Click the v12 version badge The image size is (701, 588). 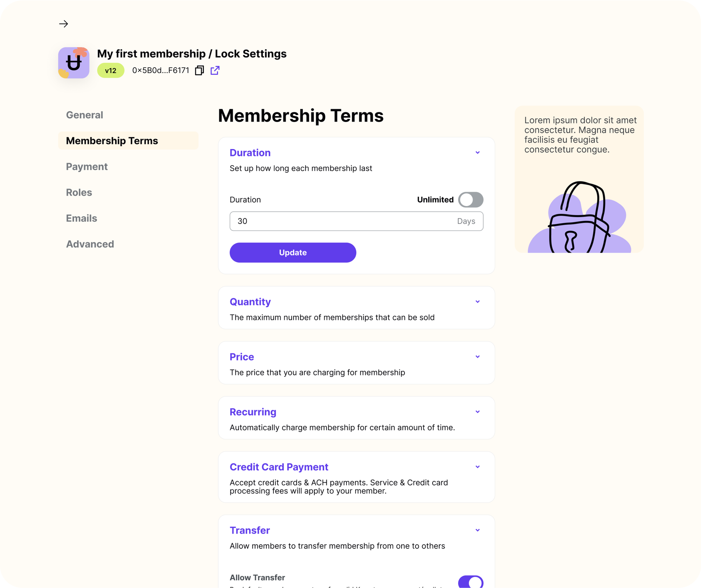click(110, 70)
